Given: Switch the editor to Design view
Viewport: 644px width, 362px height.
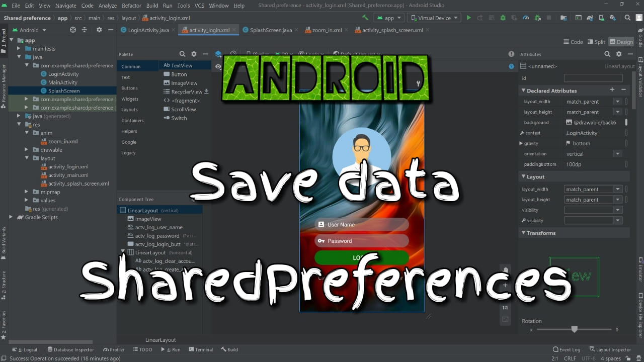Looking at the screenshot, I should pyautogui.click(x=621, y=42).
